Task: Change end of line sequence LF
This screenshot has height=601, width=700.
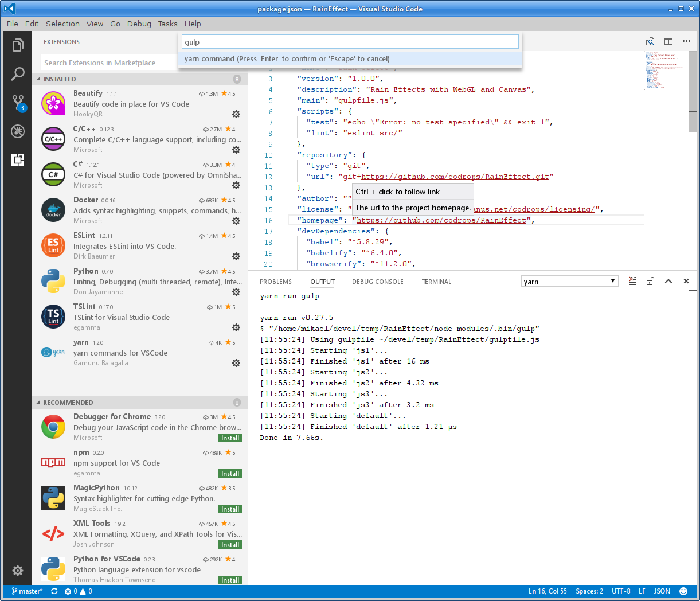Action: coord(642,591)
